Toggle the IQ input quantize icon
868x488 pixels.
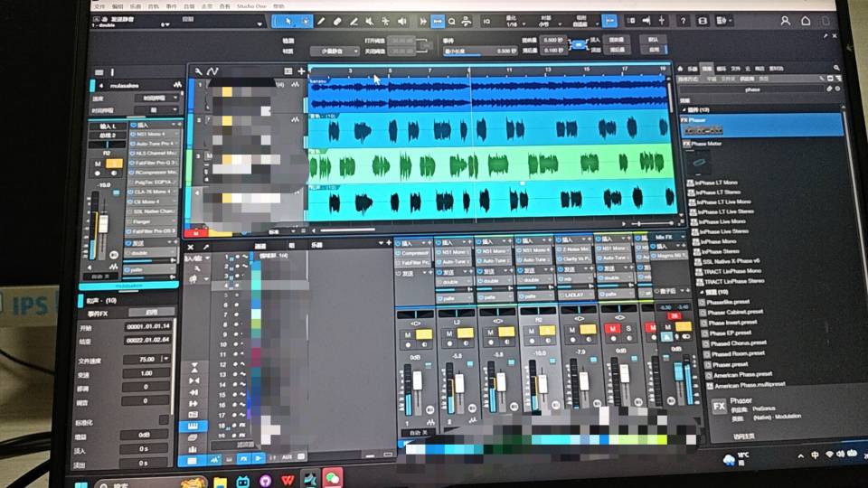[x=486, y=22]
